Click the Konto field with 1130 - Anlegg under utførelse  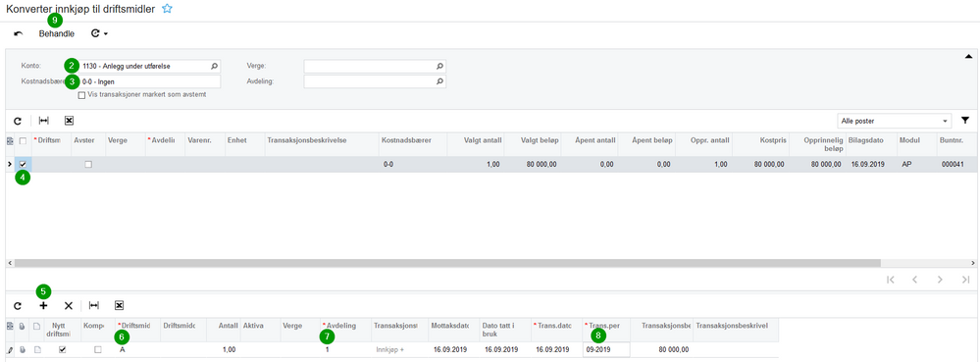pos(150,66)
